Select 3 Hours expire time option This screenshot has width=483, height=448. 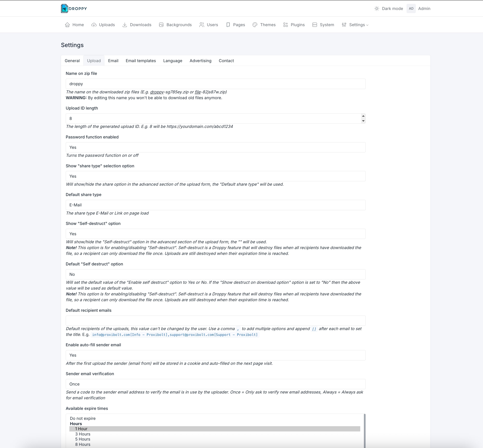tap(83, 434)
